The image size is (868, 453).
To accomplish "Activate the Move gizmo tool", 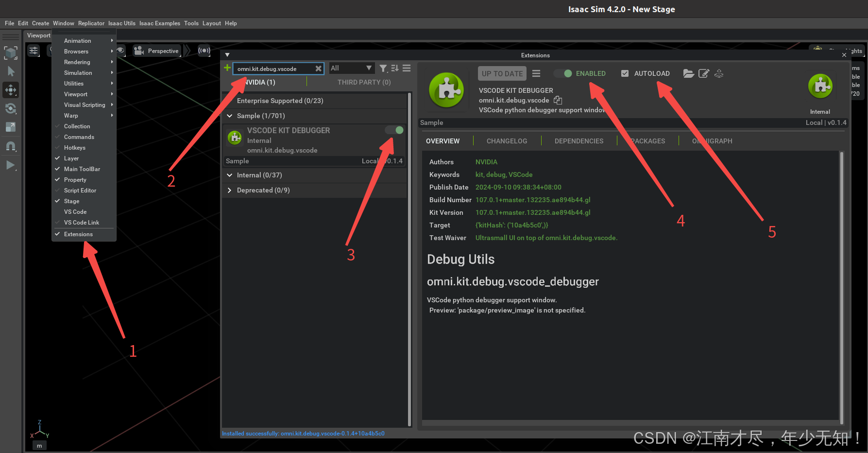I will click(11, 90).
